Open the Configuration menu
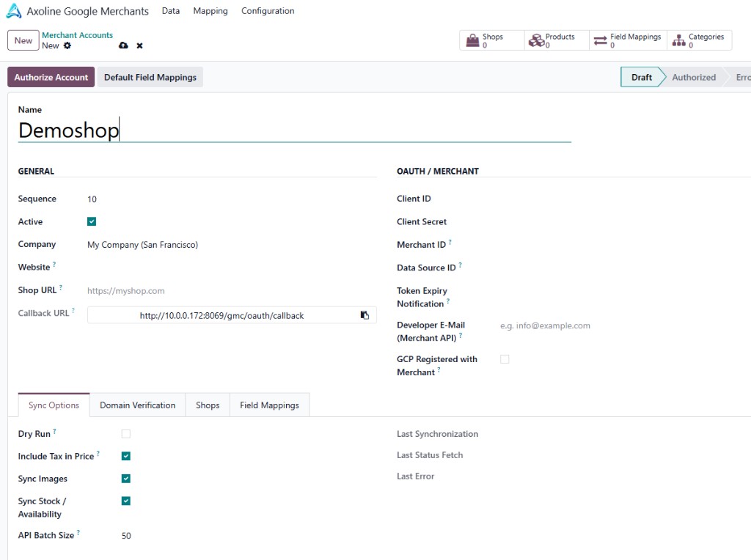751x560 pixels. click(x=268, y=10)
